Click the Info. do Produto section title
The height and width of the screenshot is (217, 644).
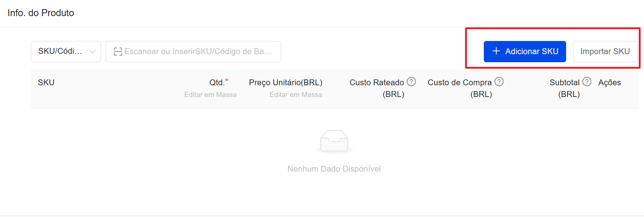click(41, 13)
